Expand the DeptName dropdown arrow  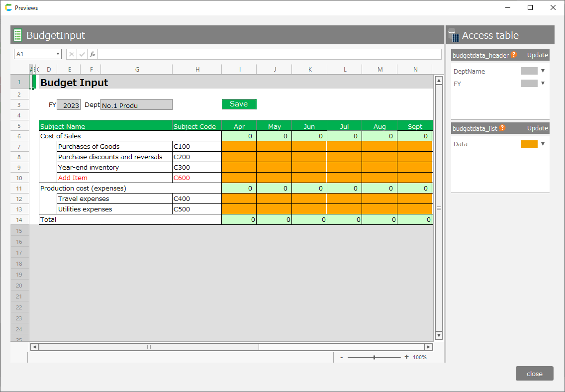click(543, 71)
